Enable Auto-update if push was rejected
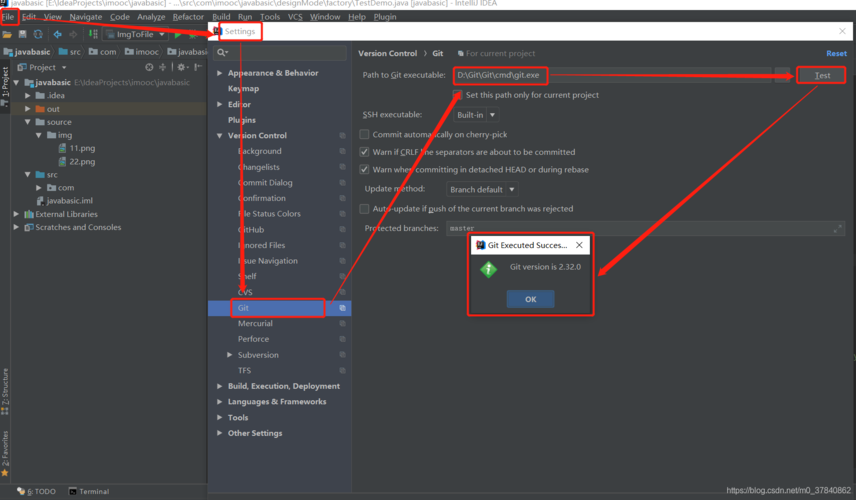The height and width of the screenshot is (500, 856). click(x=364, y=209)
